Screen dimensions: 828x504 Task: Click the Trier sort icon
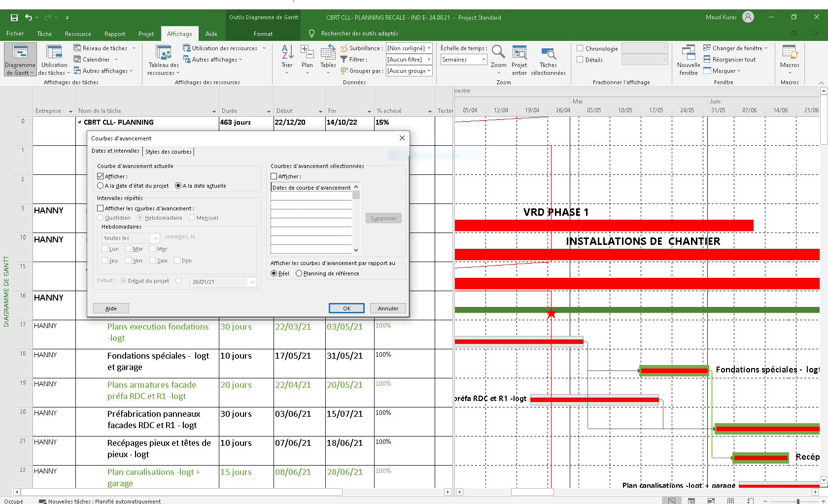pyautogui.click(x=287, y=51)
